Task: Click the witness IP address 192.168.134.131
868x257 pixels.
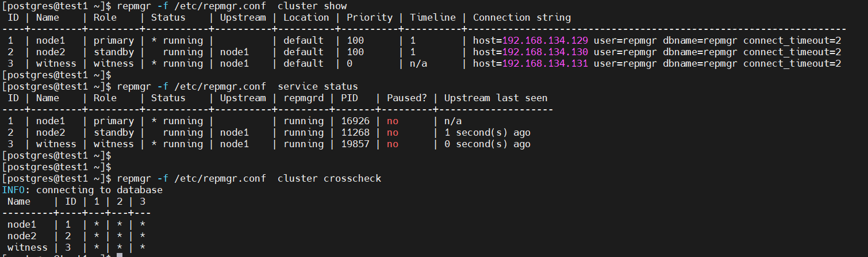Action: (545, 64)
